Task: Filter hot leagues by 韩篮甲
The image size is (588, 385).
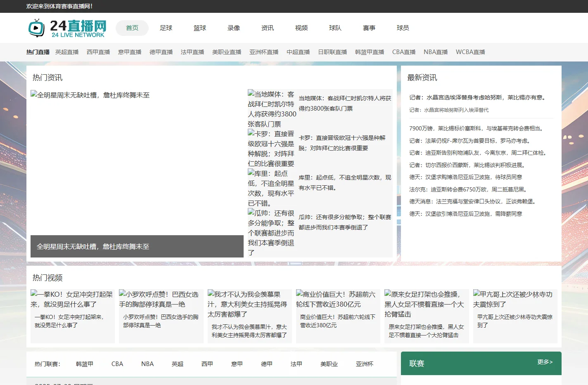Action: point(85,364)
